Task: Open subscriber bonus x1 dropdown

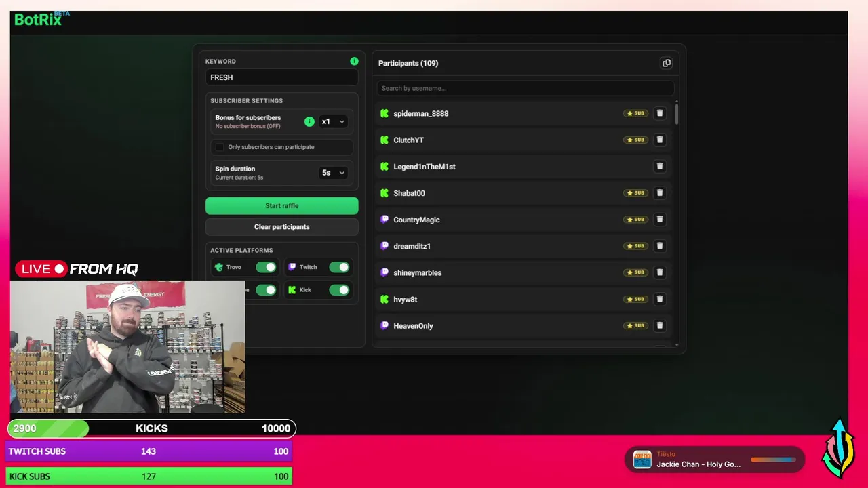Action: click(333, 121)
